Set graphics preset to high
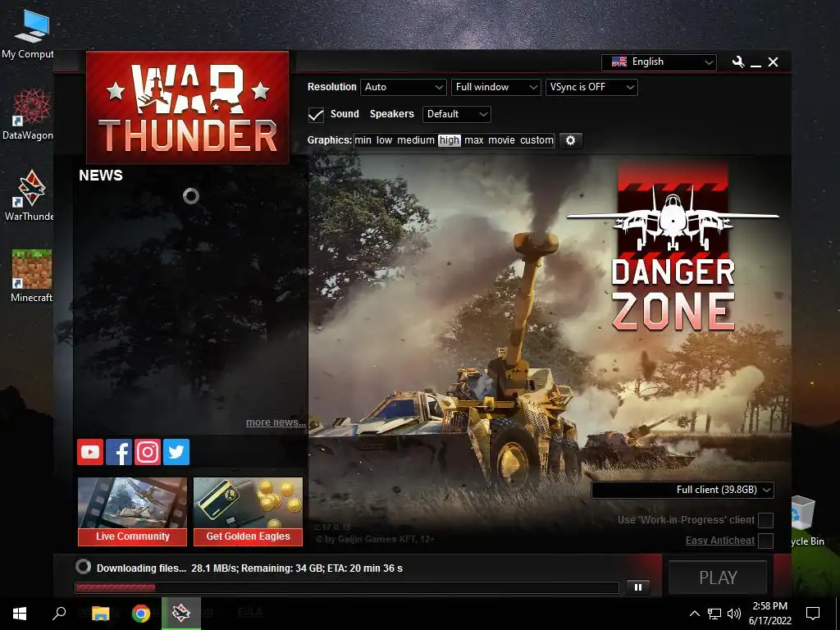 pos(449,140)
